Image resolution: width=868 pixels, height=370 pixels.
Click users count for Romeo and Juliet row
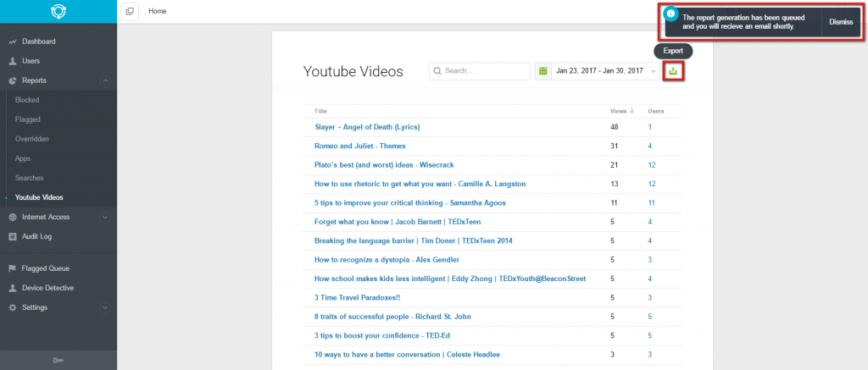coord(650,146)
